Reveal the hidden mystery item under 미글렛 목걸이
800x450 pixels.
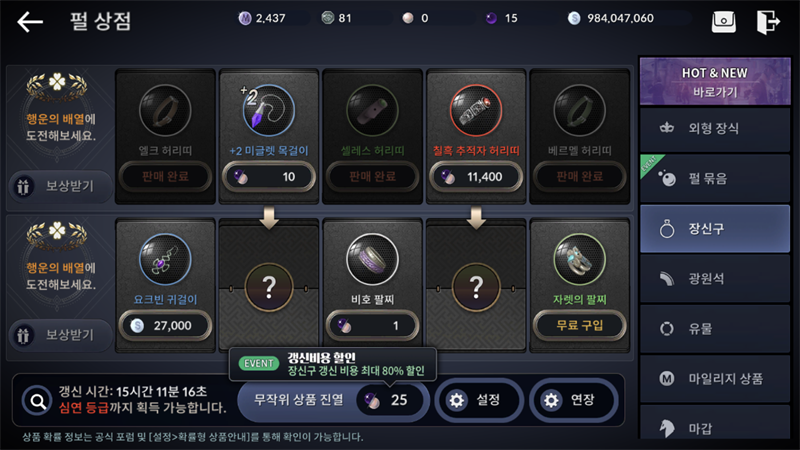click(269, 287)
